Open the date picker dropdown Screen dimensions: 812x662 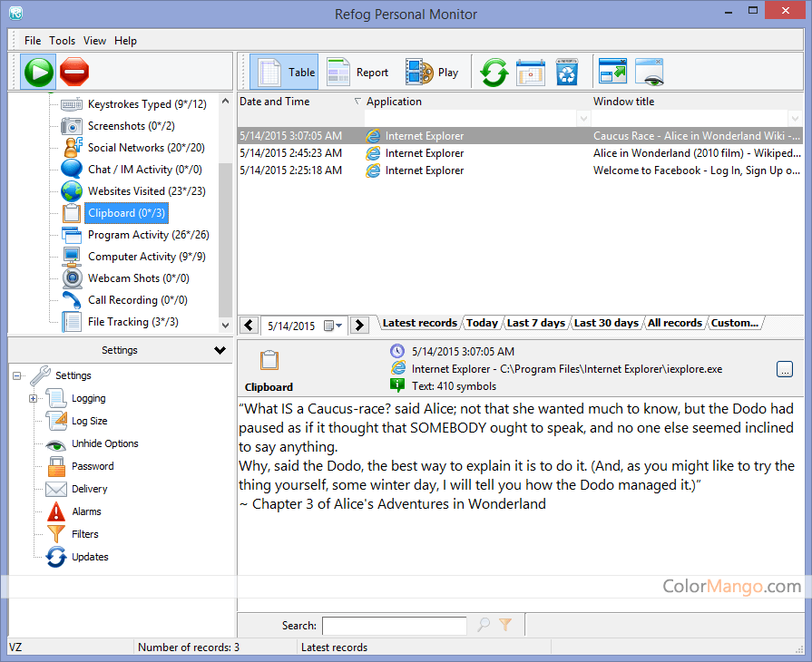pos(334,326)
